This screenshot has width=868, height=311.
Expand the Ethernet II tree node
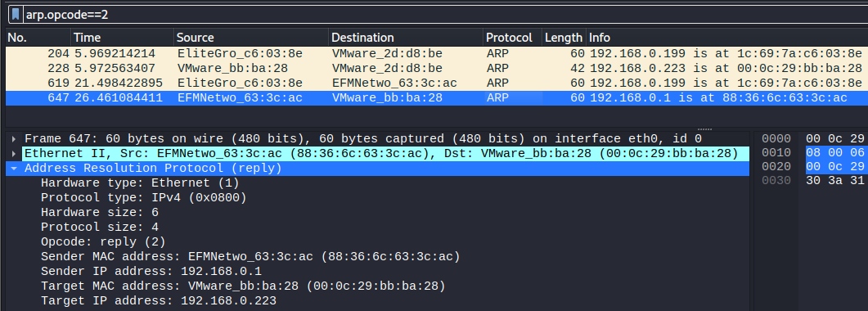(14, 153)
